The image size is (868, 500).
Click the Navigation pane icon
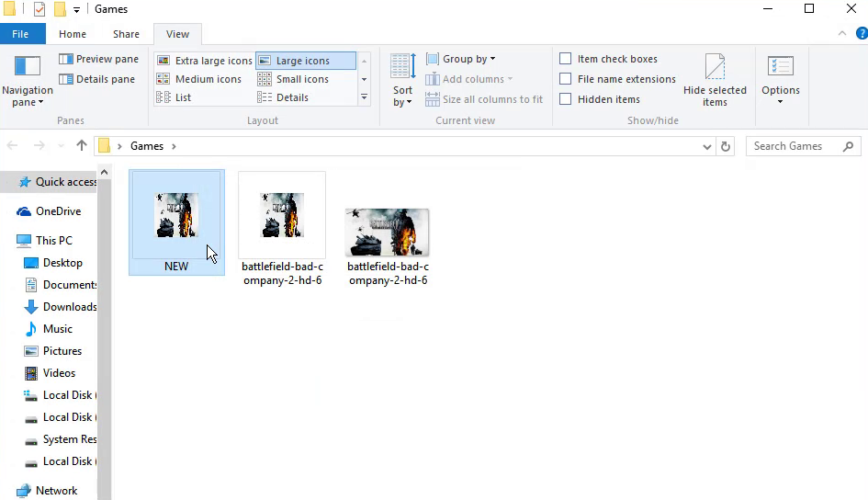[x=28, y=67]
